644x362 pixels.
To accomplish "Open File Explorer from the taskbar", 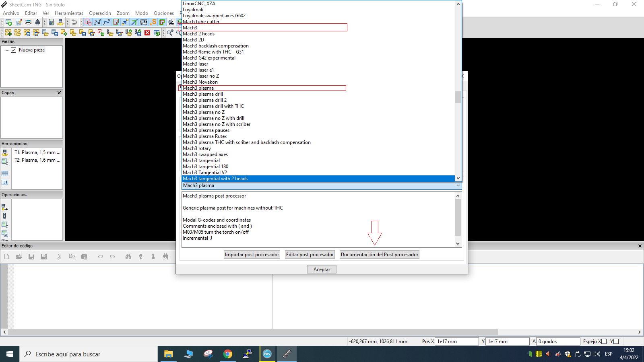I will 168,354.
